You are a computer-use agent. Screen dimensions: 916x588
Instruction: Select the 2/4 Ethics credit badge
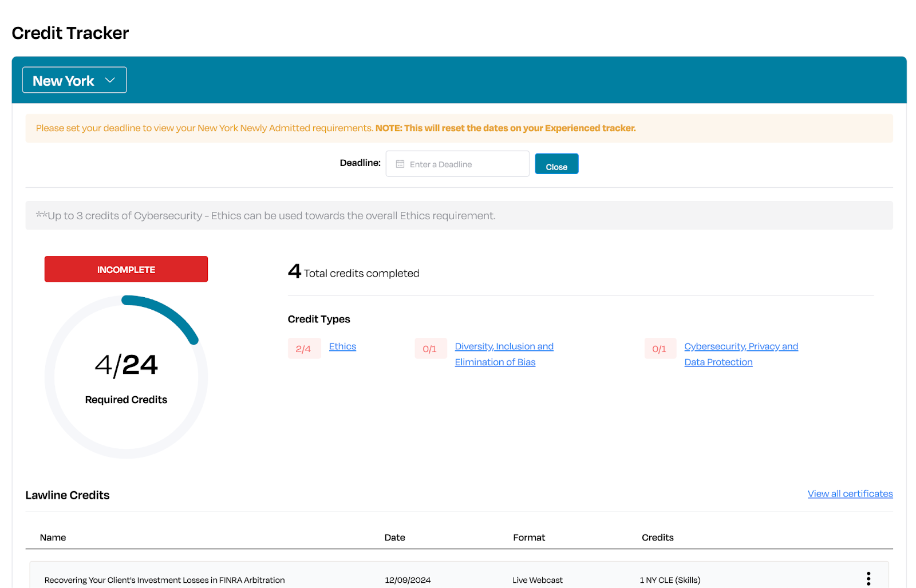(303, 349)
